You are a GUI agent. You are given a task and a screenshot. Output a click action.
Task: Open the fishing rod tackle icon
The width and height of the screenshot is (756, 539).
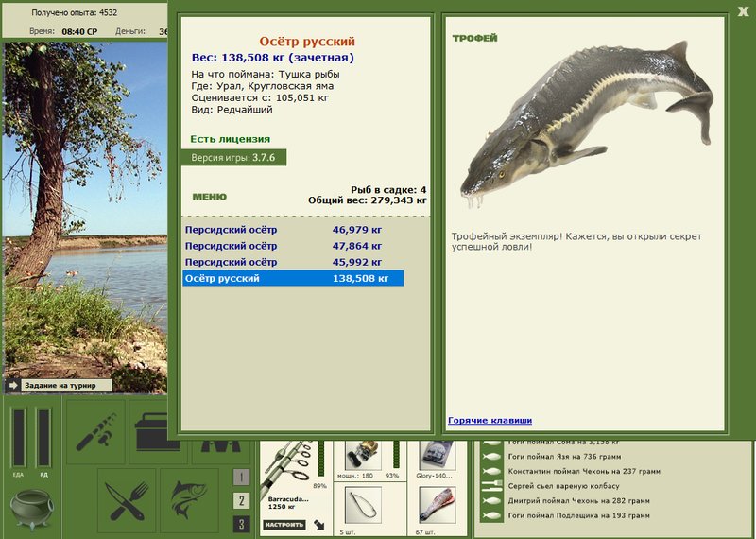point(95,431)
